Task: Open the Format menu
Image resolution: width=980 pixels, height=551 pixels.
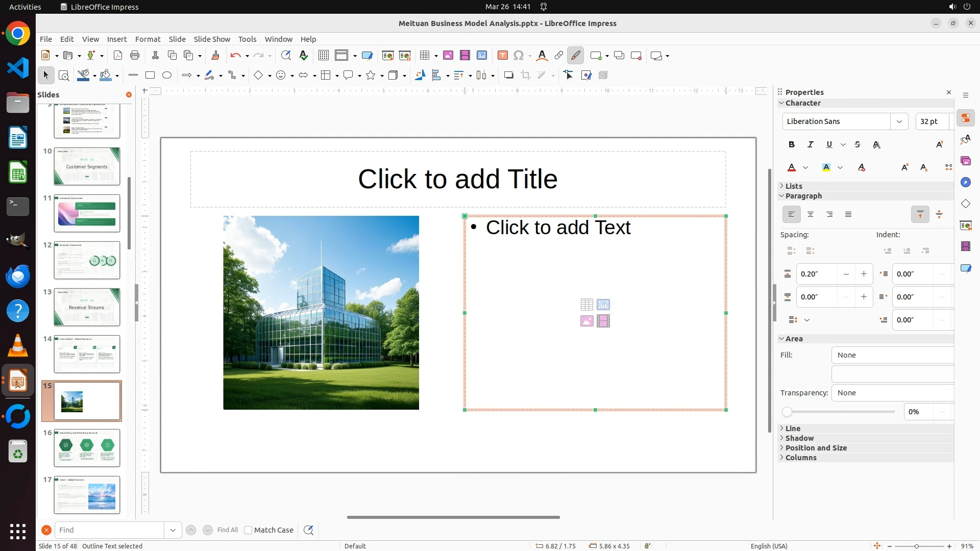Action: [x=148, y=39]
